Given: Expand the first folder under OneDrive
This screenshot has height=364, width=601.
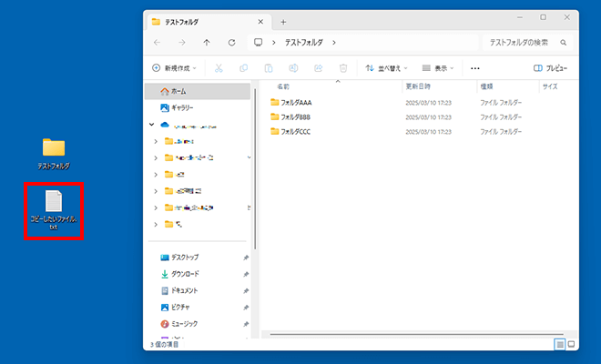Looking at the screenshot, I should 156,141.
